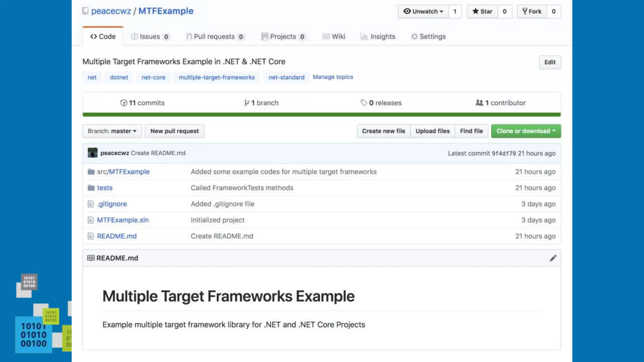Open the Settings tab
This screenshot has height=362, width=644.
(428, 36)
